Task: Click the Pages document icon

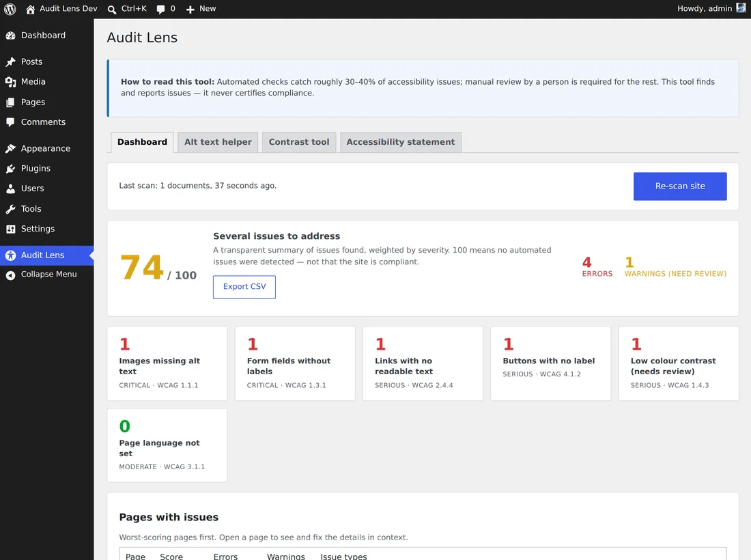Action: pyautogui.click(x=10, y=102)
